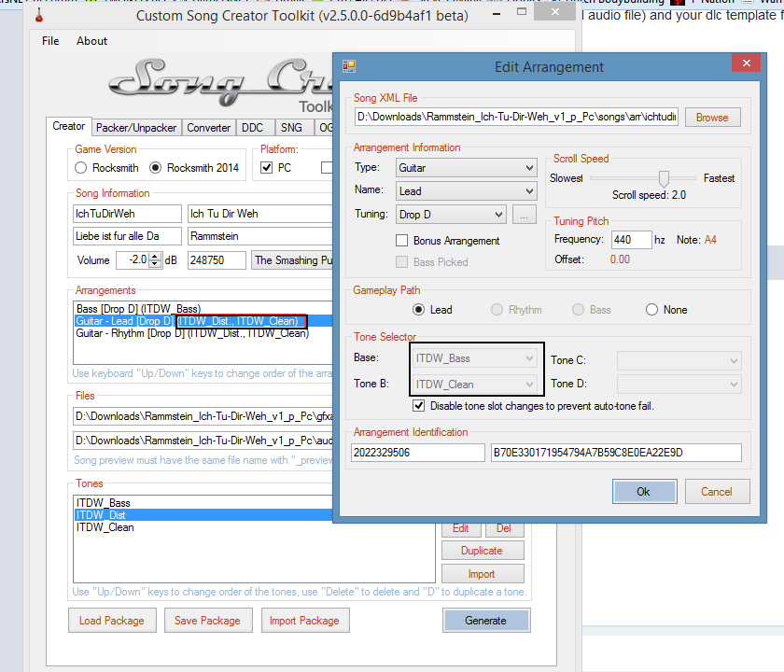Open the arrangement Name dropdown

coord(466,191)
